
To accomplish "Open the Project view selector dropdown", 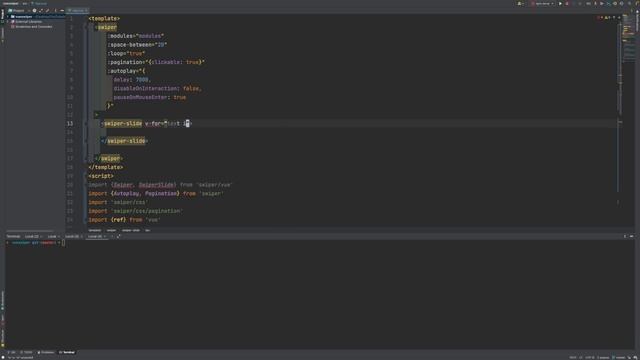I will [x=18, y=11].
